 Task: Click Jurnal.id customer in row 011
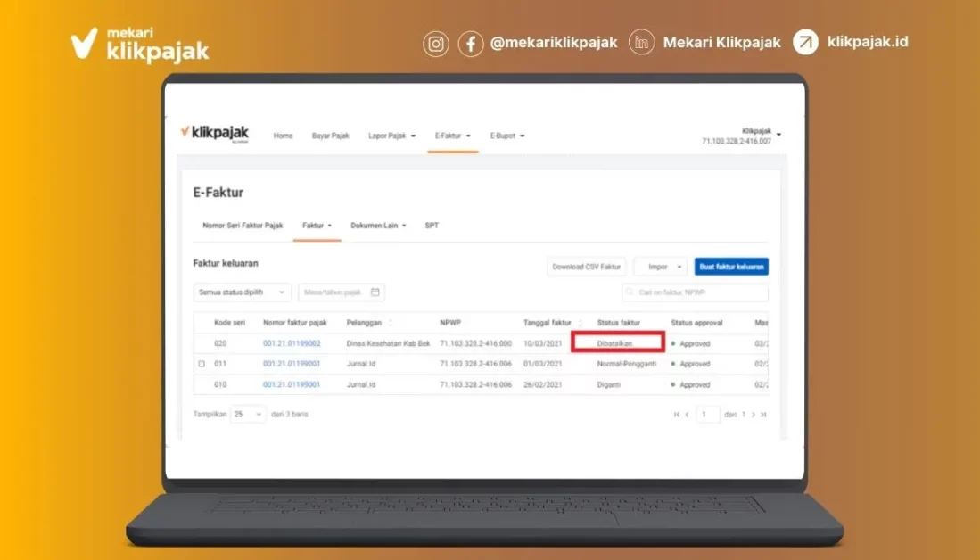tap(360, 364)
